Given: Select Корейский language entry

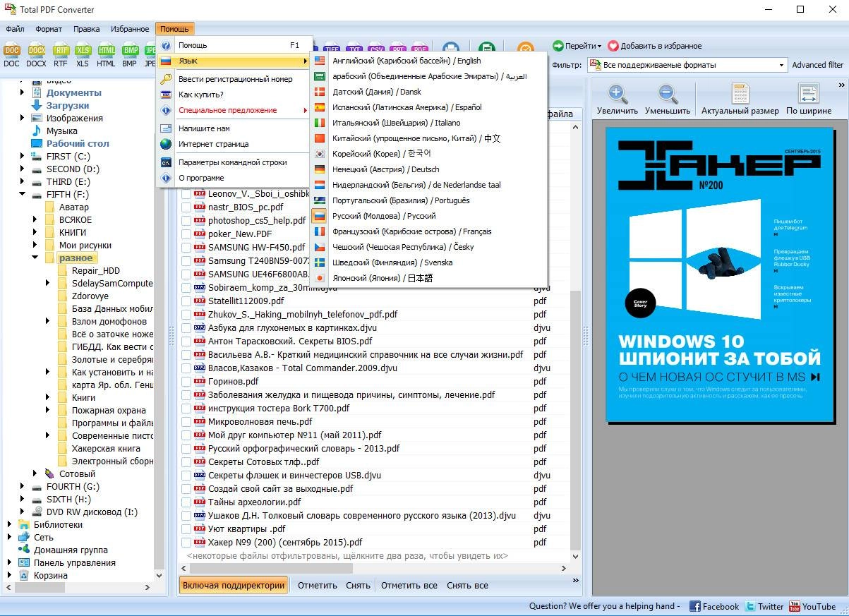Looking at the screenshot, I should (429, 154).
